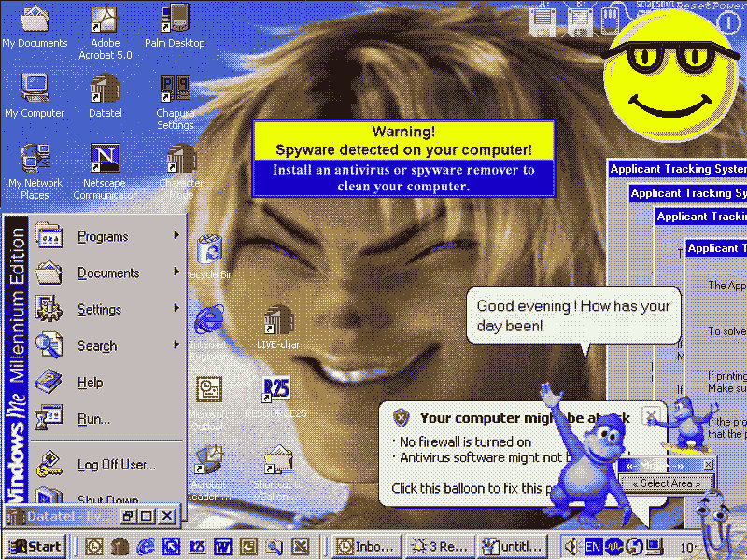Choose Log Off User... from Start menu
747x560 pixels.
pyautogui.click(x=107, y=464)
